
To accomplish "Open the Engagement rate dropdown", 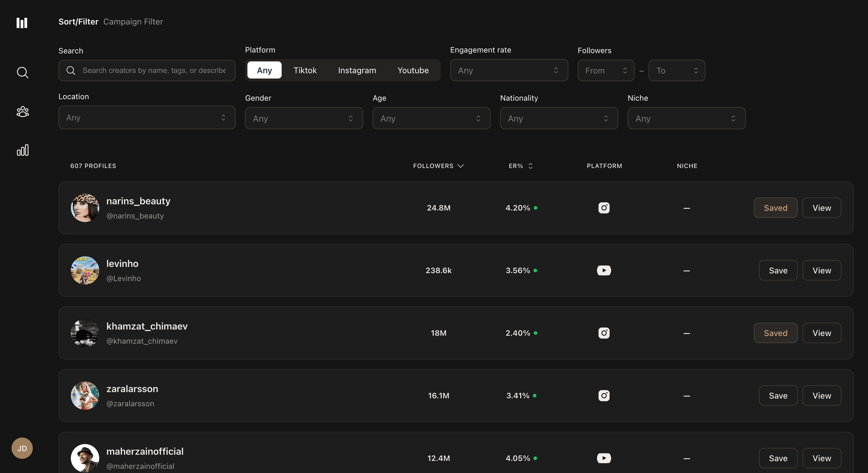I will tap(508, 70).
